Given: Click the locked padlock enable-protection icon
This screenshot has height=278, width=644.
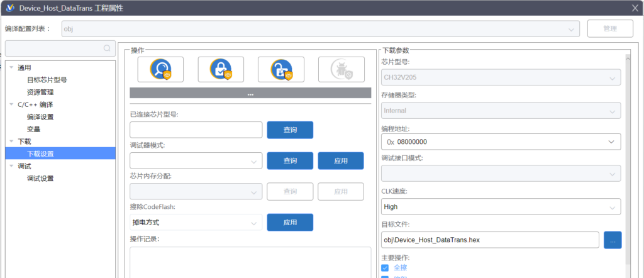Looking at the screenshot, I should coord(221,69).
